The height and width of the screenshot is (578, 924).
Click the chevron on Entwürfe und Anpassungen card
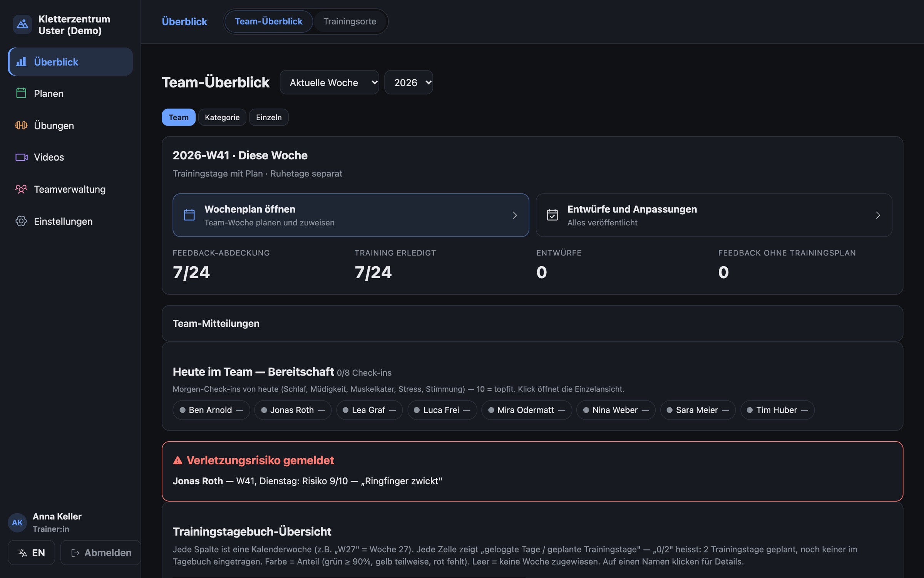coord(878,215)
